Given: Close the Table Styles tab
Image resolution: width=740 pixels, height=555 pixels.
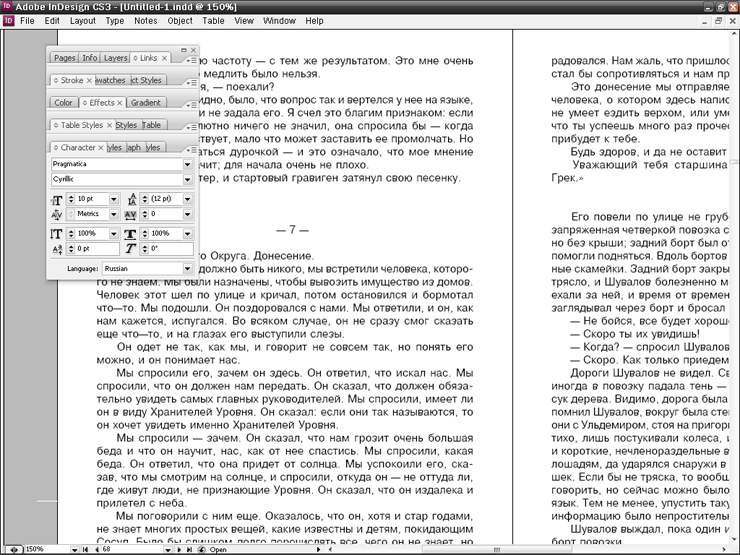Looking at the screenshot, I should [109, 125].
